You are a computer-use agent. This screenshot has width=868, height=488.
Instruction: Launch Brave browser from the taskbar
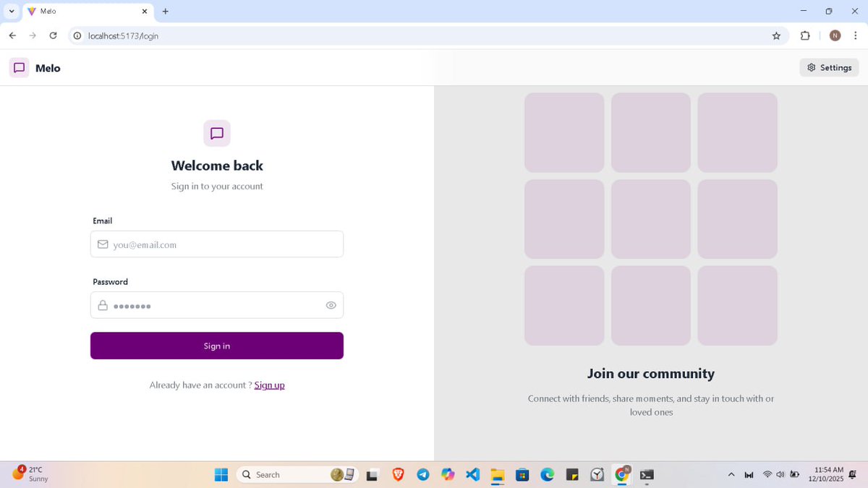tap(398, 474)
